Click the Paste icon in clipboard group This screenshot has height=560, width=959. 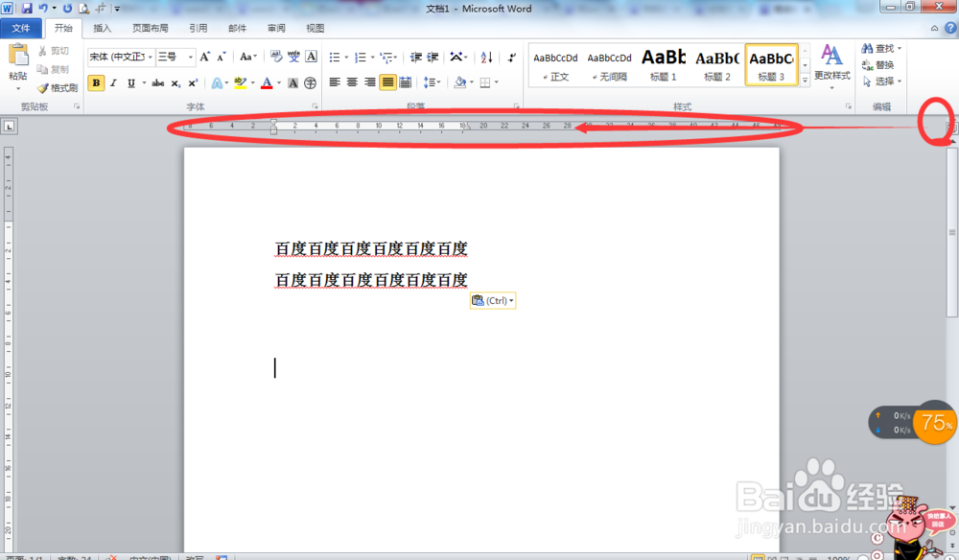[17, 57]
